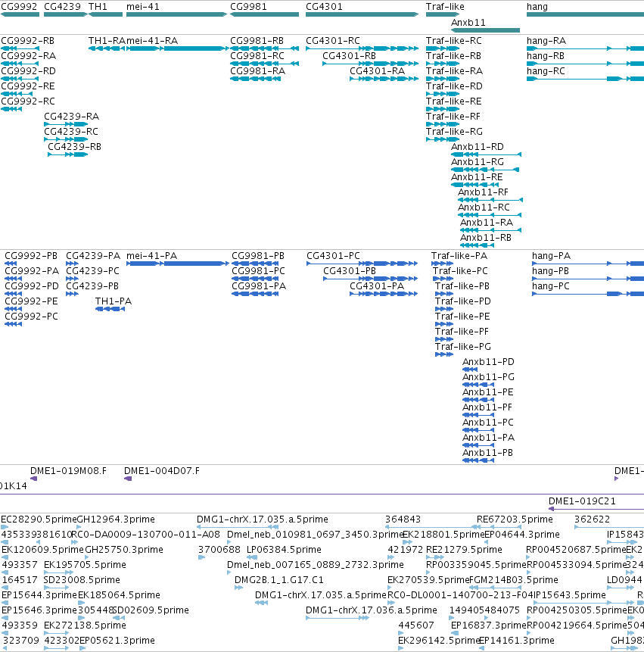Select transcript CG4239-RB
The image size is (644, 652).
point(67,154)
